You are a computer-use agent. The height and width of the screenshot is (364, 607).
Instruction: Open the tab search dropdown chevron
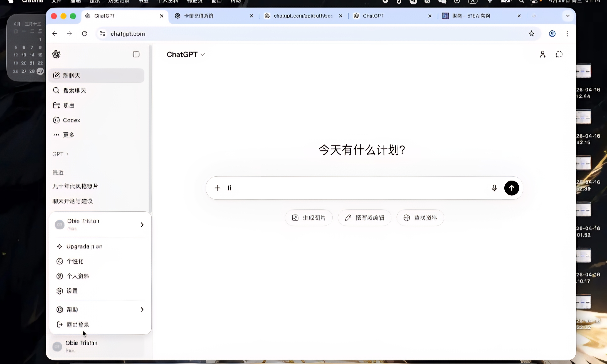tap(568, 16)
